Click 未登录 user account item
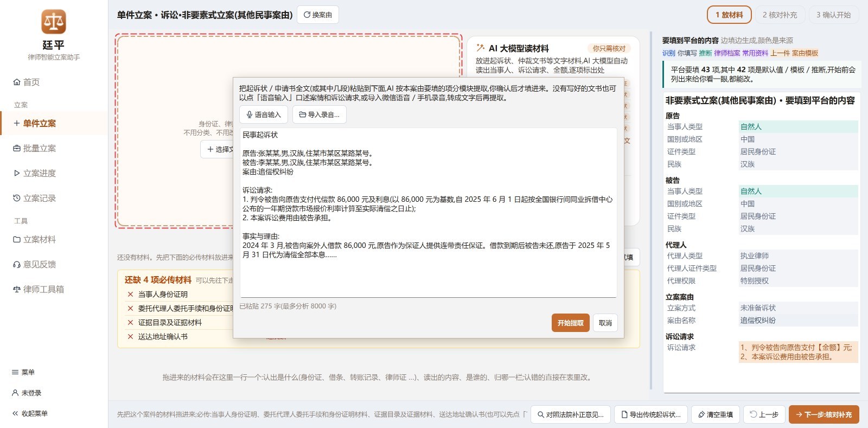This screenshot has width=868, height=428. click(x=27, y=393)
